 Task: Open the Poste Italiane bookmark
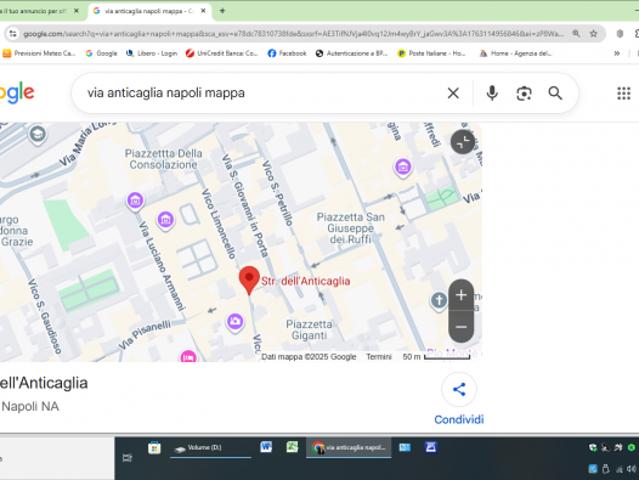tap(431, 53)
